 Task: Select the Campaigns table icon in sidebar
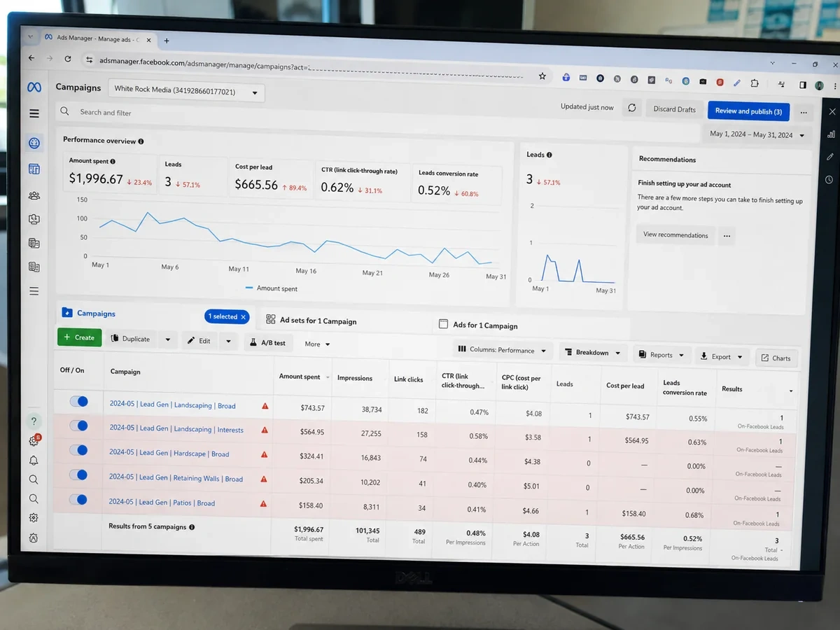coord(34,169)
